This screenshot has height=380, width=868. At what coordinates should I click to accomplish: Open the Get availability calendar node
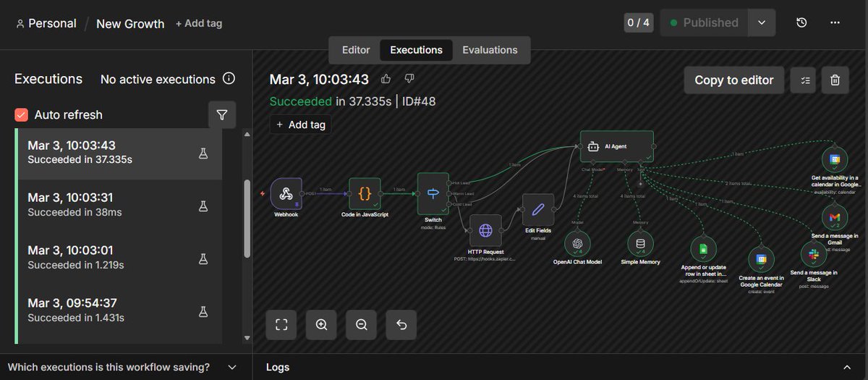835,159
